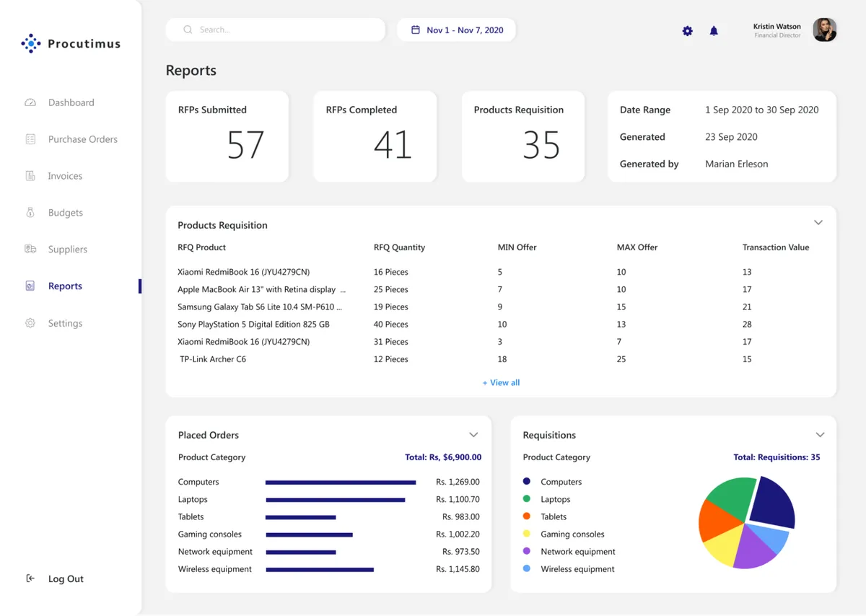This screenshot has width=866, height=616.
Task: Click Marian Erleson in Generated by
Action: point(736,164)
